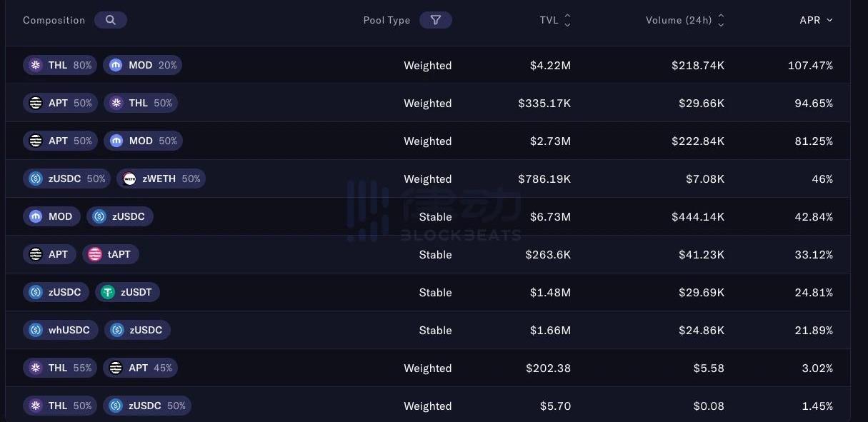Click the Pool Type column header
The height and width of the screenshot is (422, 868).
pyautogui.click(x=386, y=20)
